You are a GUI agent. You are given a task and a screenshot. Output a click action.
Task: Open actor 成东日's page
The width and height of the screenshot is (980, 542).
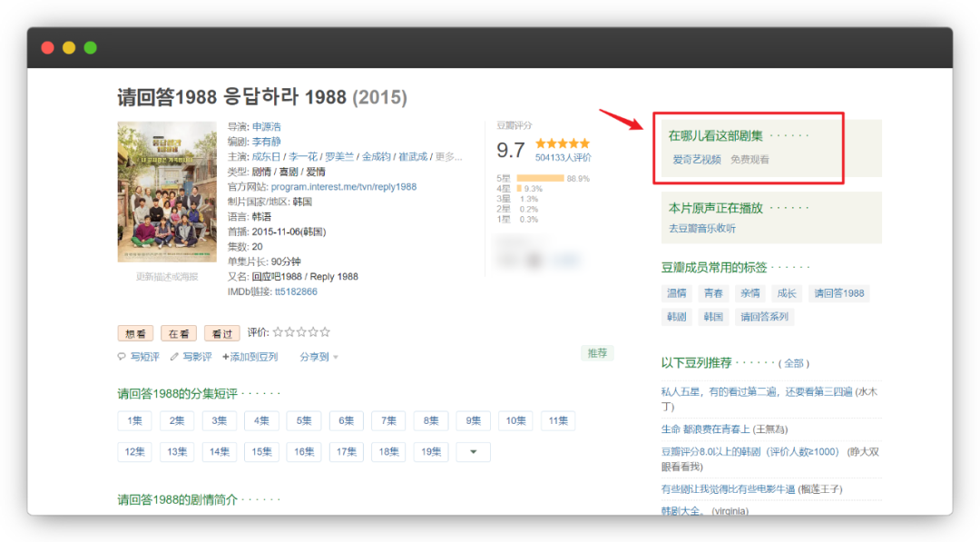coord(266,156)
